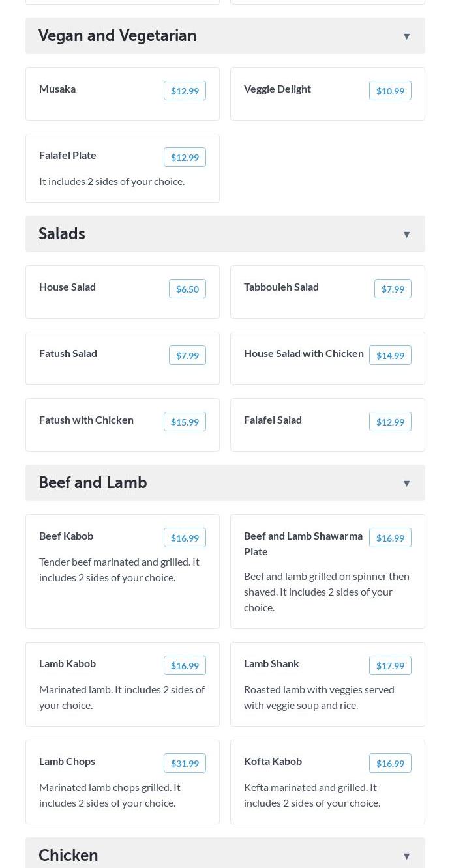Choose the Tabbouleh Salad $7.99 price
The height and width of the screenshot is (868, 450).
393,289
